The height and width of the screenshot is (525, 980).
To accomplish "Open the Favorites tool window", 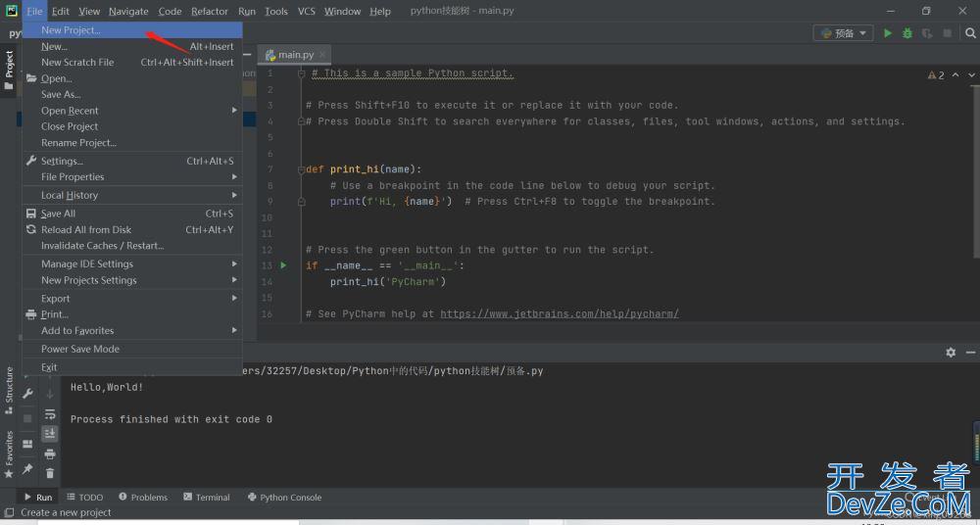I will click(x=9, y=454).
